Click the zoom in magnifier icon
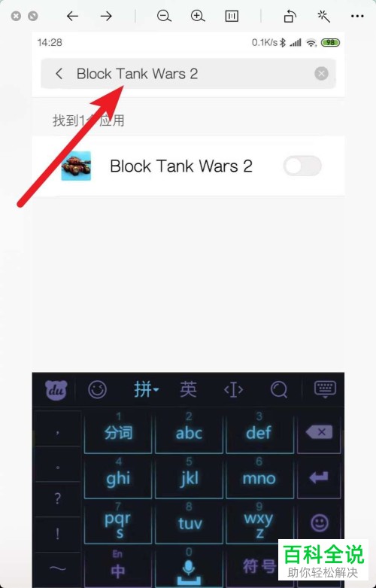Screen dimensions: 376x588 (x=198, y=16)
